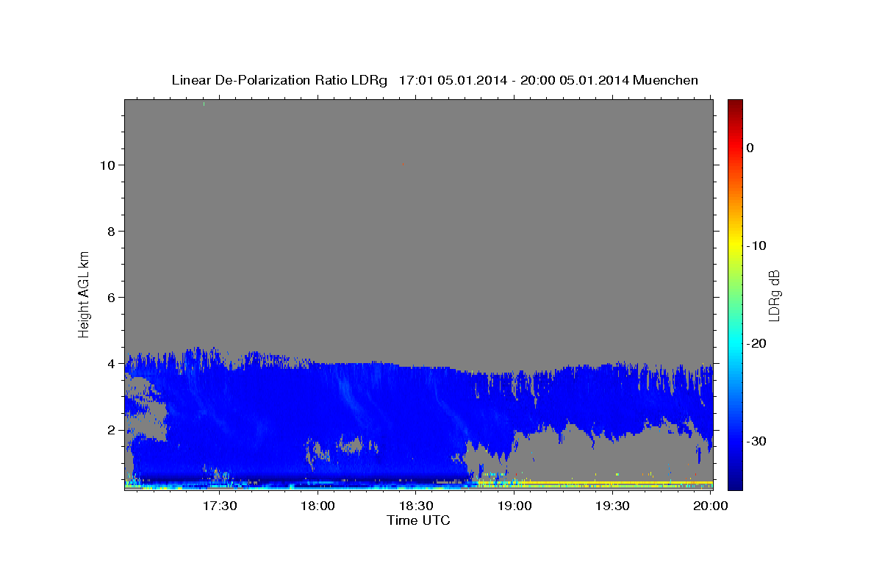Screen dimensions: 882x588
Task: Click the 18:30 time tick label
Action: pyautogui.click(x=416, y=506)
